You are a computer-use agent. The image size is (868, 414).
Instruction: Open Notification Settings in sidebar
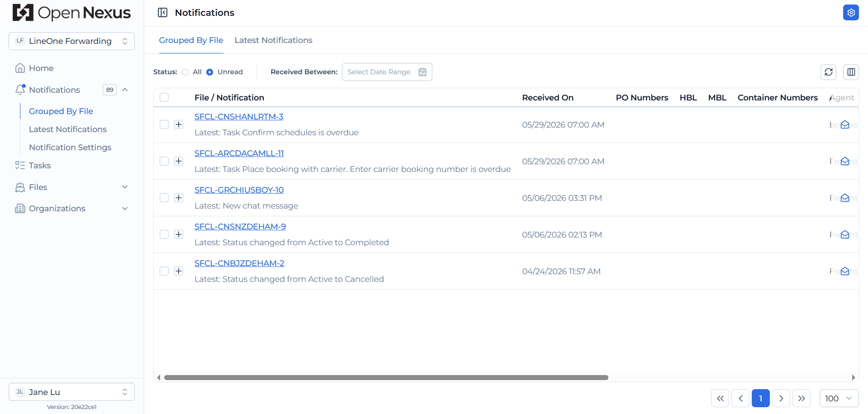(70, 148)
